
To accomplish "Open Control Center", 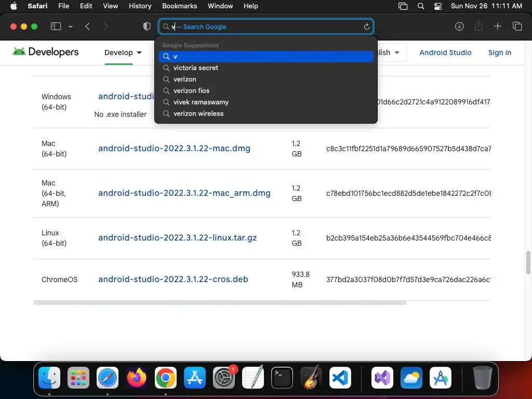I will pyautogui.click(x=438, y=6).
